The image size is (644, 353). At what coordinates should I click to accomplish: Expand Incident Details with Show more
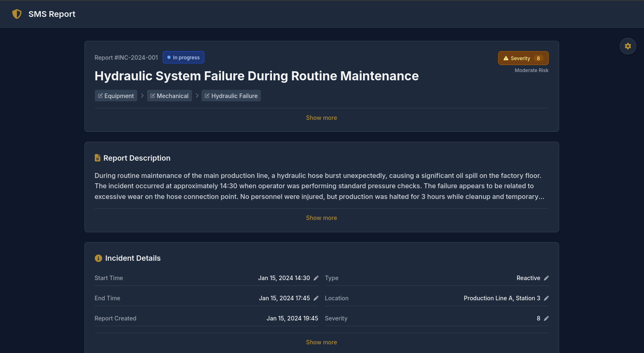[x=321, y=342]
